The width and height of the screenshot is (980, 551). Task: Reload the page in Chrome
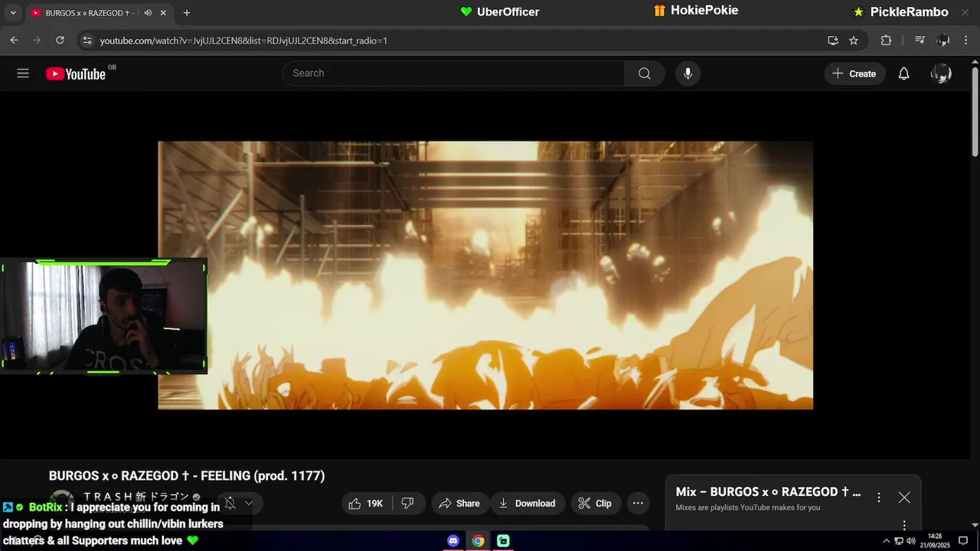pyautogui.click(x=60, y=41)
